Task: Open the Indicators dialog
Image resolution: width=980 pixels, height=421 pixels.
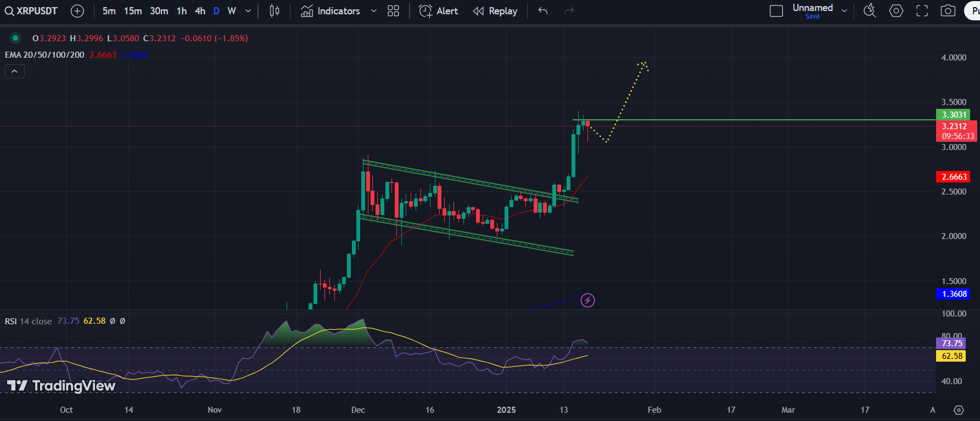Action: pyautogui.click(x=331, y=11)
